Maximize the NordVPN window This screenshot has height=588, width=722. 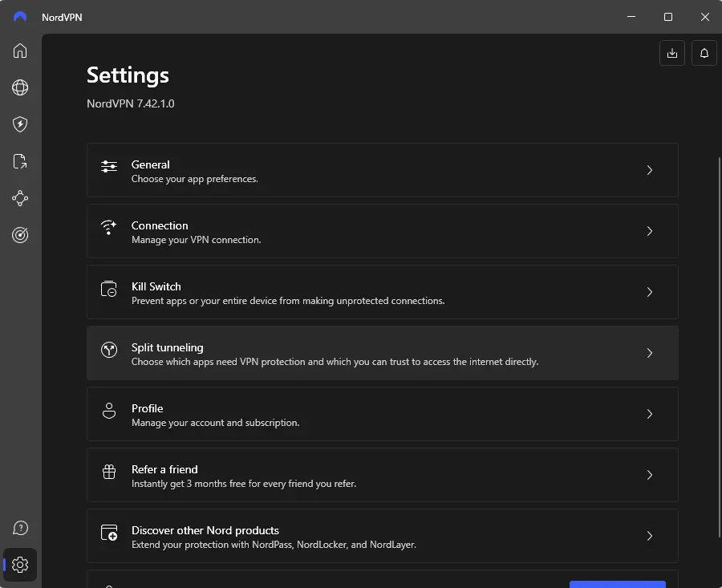668,17
